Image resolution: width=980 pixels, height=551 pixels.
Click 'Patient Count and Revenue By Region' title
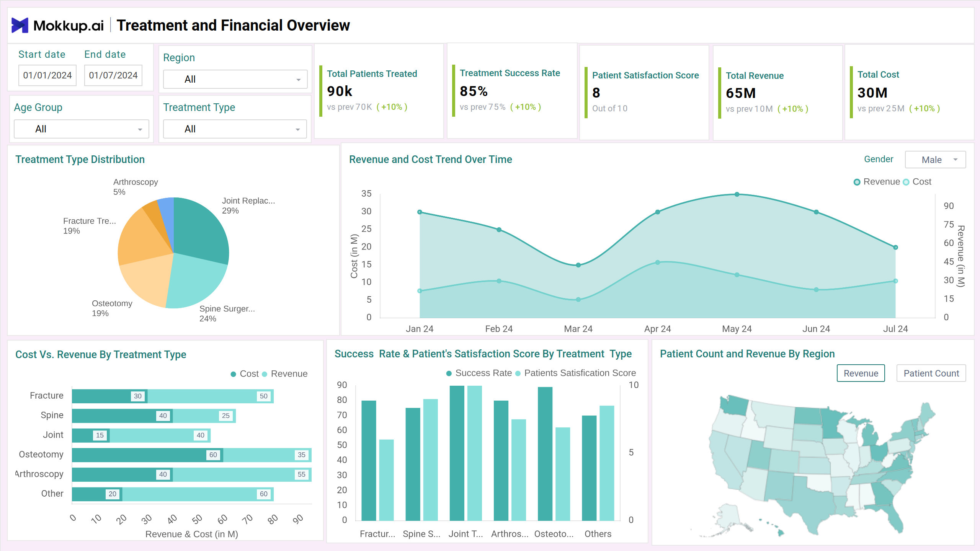pyautogui.click(x=747, y=354)
